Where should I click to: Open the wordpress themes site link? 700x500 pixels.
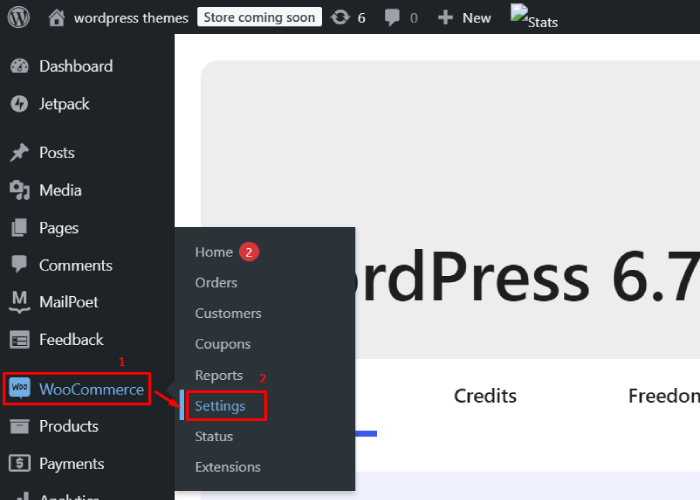[x=130, y=18]
